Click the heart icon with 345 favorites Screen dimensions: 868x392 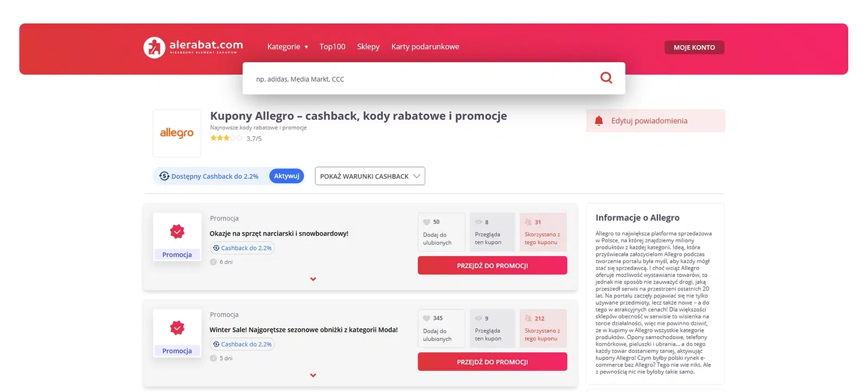tap(426, 318)
